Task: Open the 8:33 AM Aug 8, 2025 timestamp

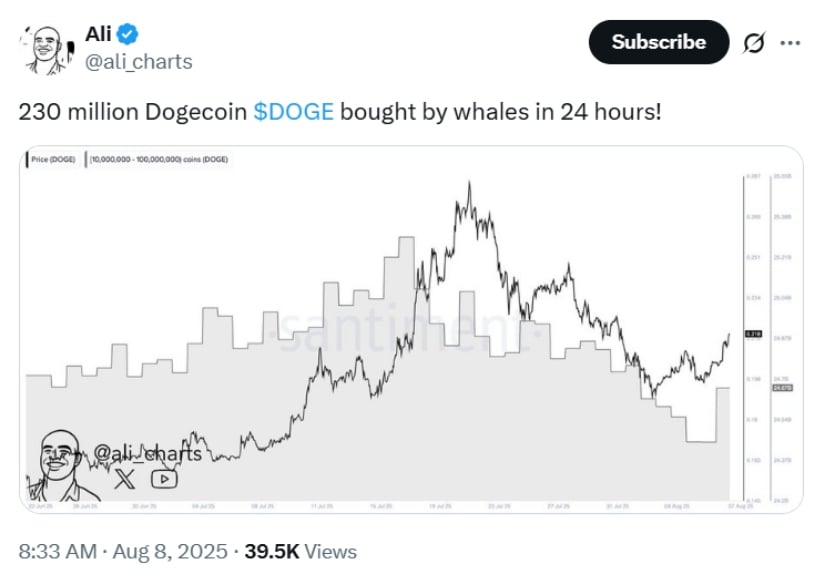Action: (123, 551)
